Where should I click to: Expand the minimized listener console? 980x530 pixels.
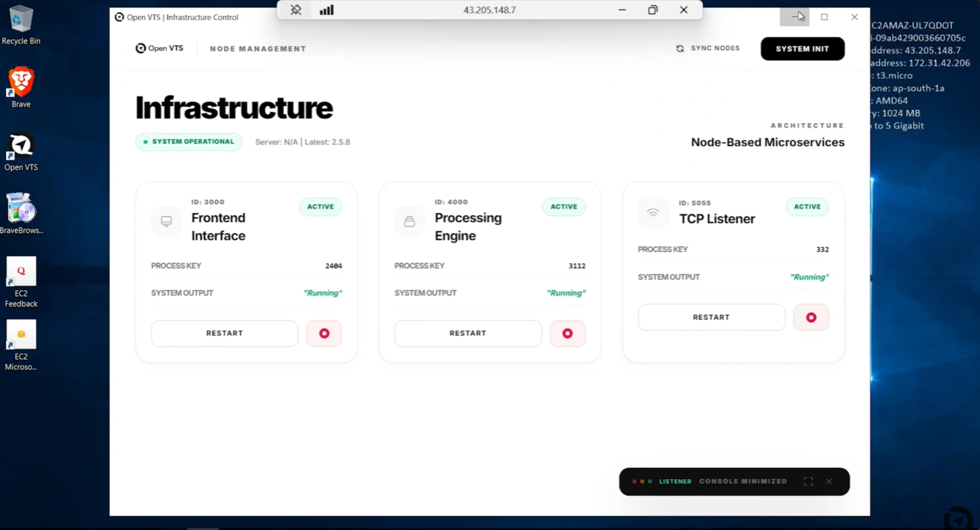(x=808, y=481)
